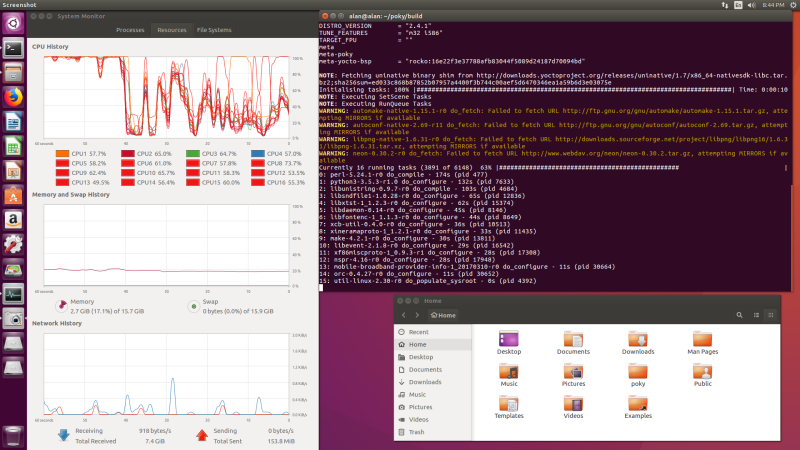Screen dimensions: 800x450
Task: Switch to the File Systems tab
Action: (214, 30)
